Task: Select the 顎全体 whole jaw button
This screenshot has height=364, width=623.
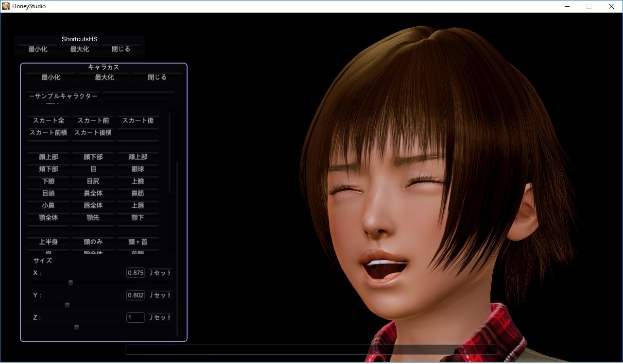Action: 49,217
